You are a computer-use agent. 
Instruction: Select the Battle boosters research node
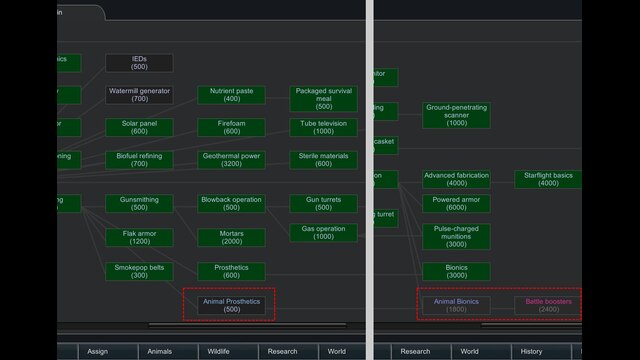(x=548, y=305)
